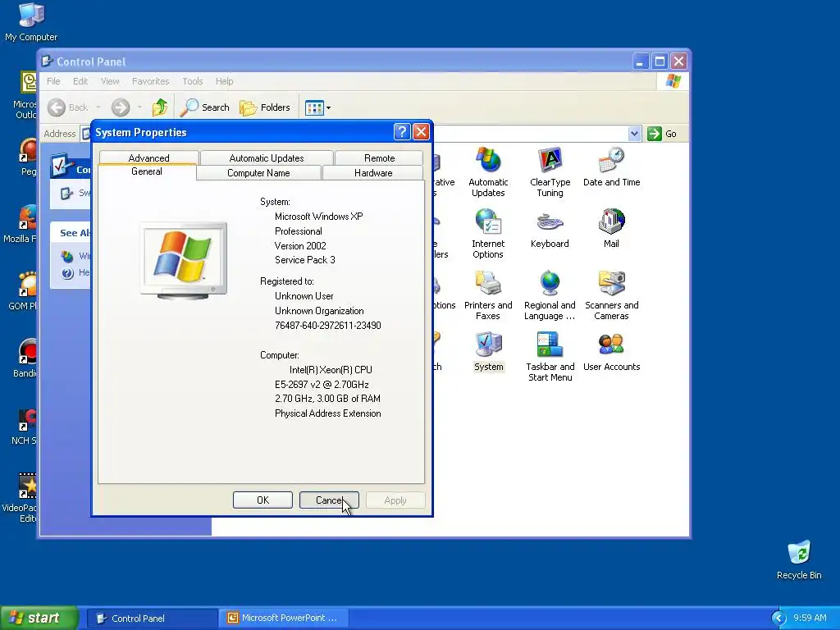Screen dimensions: 840x630
Task: Click the Start button
Action: pos(39,618)
